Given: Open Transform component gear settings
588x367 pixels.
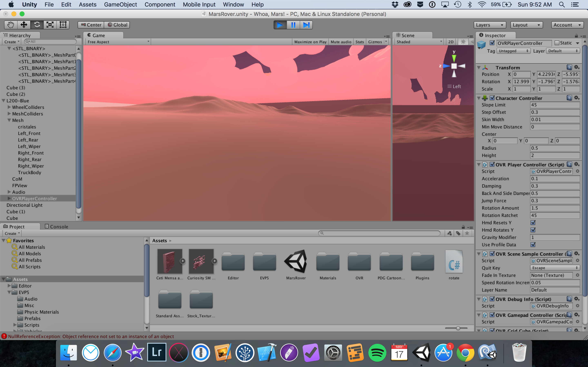Looking at the screenshot, I should [x=577, y=67].
